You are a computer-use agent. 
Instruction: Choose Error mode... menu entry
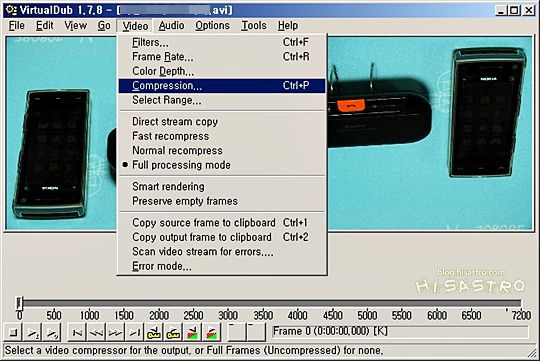pyautogui.click(x=222, y=266)
